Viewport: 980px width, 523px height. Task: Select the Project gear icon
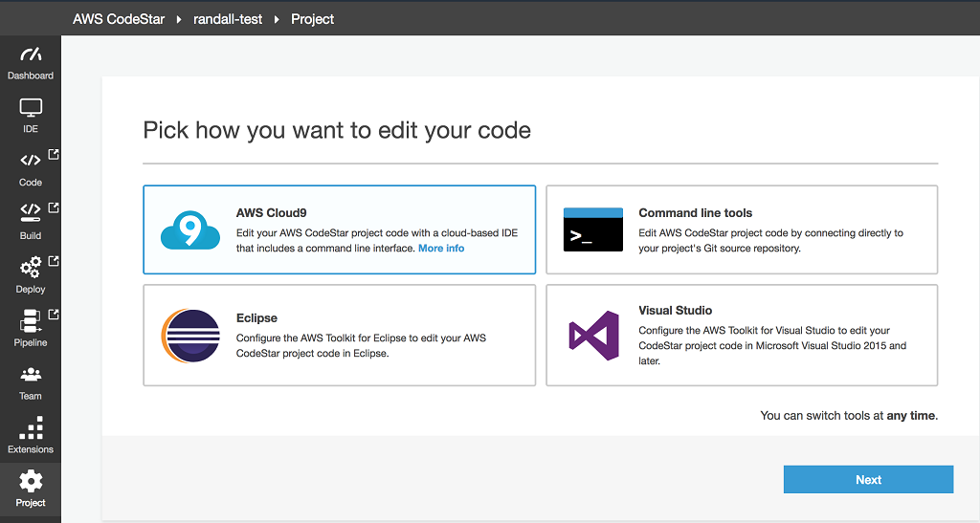pos(30,481)
